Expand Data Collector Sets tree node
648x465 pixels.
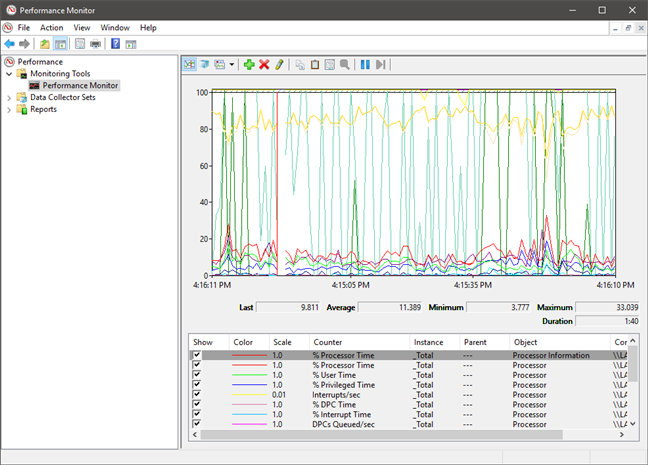coord(10,98)
